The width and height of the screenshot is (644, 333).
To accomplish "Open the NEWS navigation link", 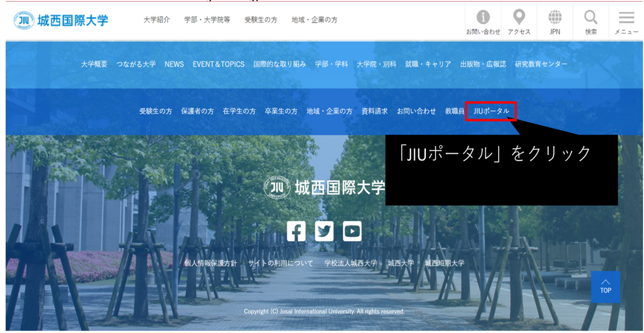I will (x=174, y=64).
